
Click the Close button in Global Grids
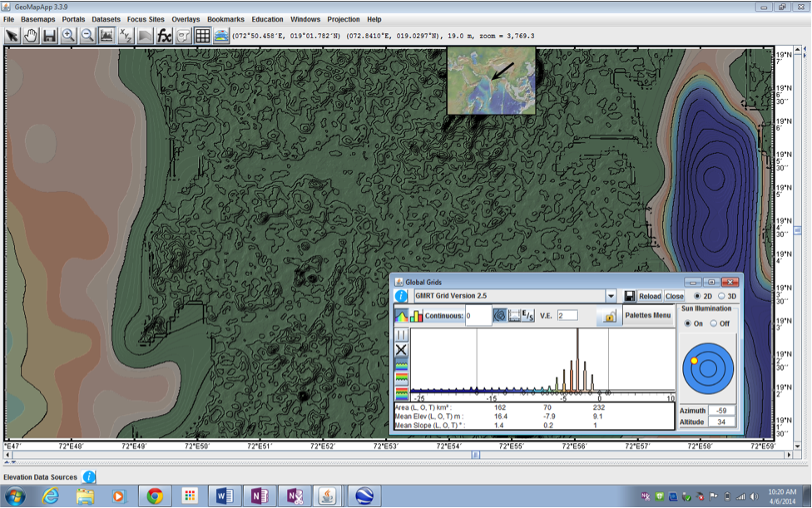coord(674,296)
